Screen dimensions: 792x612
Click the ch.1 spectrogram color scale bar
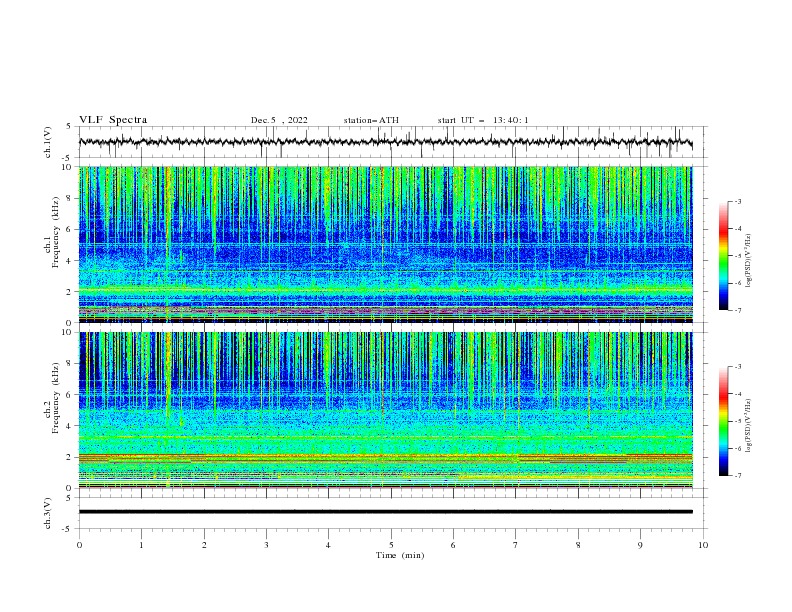point(723,256)
